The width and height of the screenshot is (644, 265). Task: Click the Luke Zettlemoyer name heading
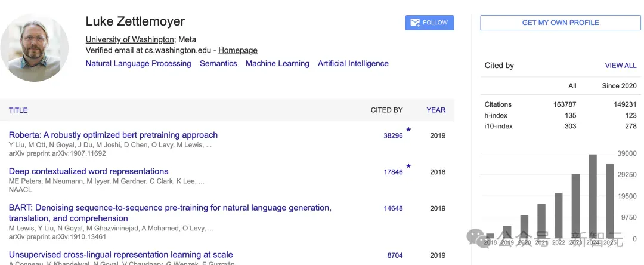pyautogui.click(x=135, y=21)
